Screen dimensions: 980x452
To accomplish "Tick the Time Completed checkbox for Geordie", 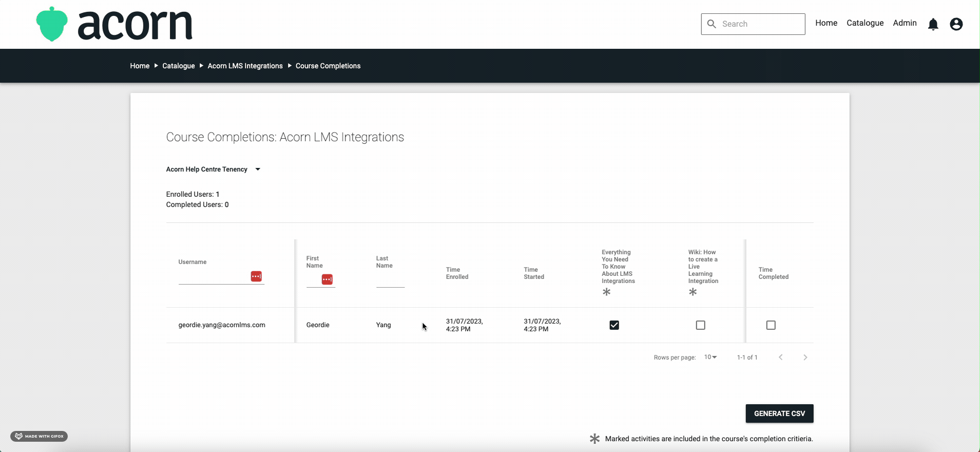I will point(771,325).
